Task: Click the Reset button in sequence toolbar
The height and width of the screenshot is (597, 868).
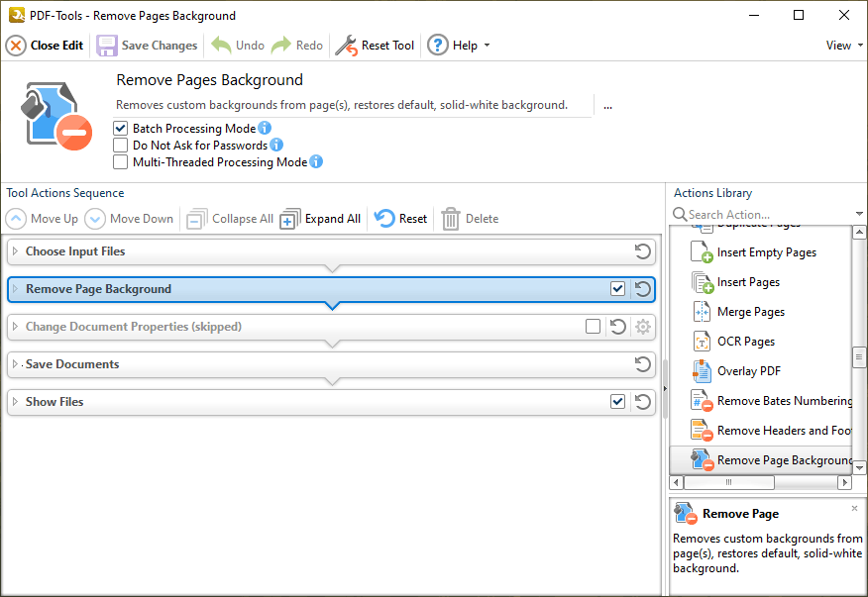Action: click(401, 219)
